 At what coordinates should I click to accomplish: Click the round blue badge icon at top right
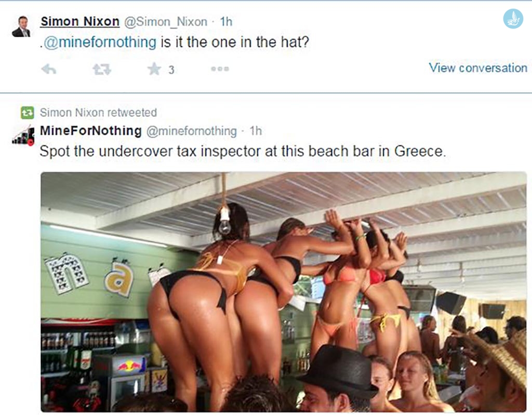coord(513,19)
